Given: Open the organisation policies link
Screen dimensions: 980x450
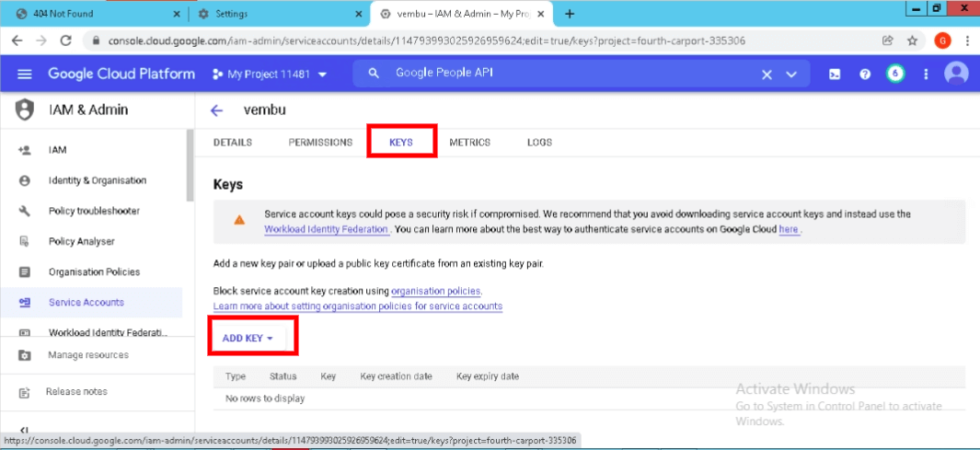Looking at the screenshot, I should [x=435, y=291].
